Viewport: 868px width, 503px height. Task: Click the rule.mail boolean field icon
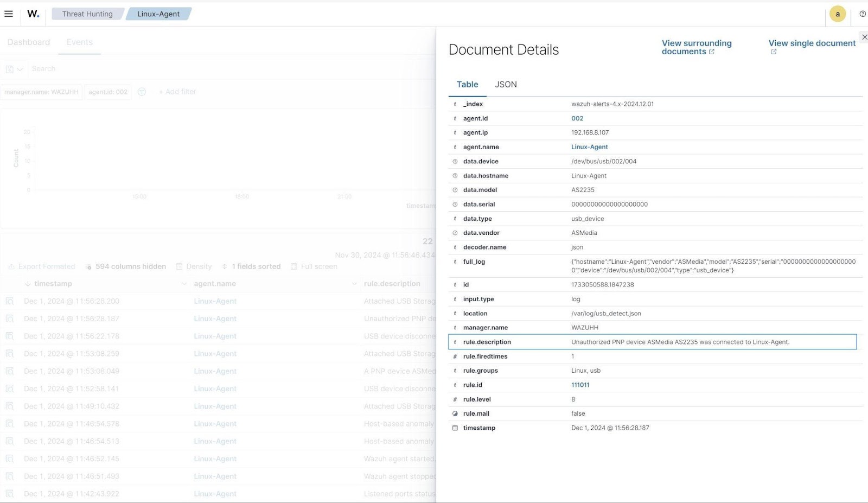tap(455, 413)
